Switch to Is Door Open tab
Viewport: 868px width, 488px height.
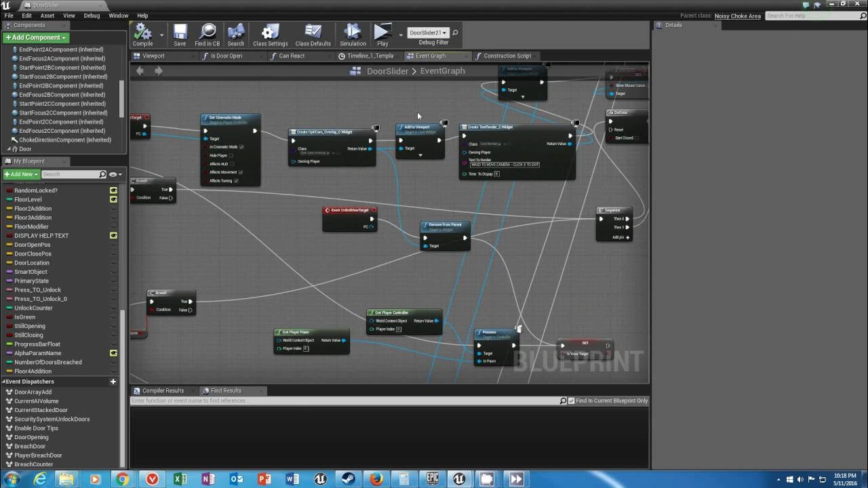[x=226, y=56]
